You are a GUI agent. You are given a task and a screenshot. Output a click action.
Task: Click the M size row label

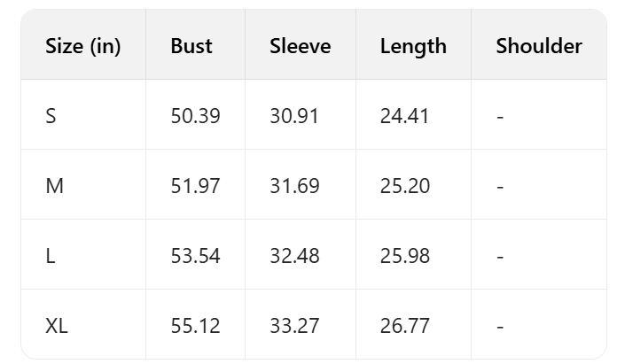click(54, 186)
